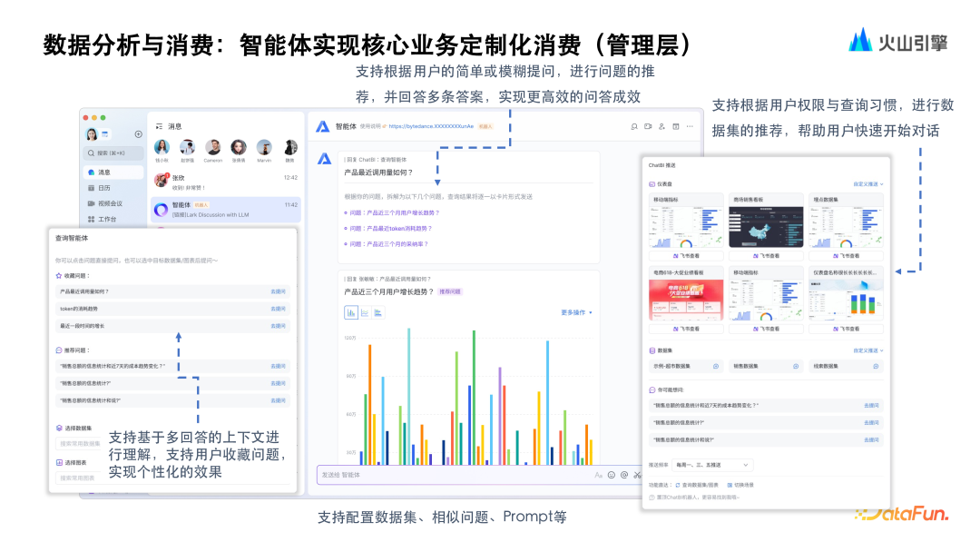Image resolution: width=980 pixels, height=552 pixels.
Task: Expand 自定义推送 in the 数据集 section
Action: (868, 350)
